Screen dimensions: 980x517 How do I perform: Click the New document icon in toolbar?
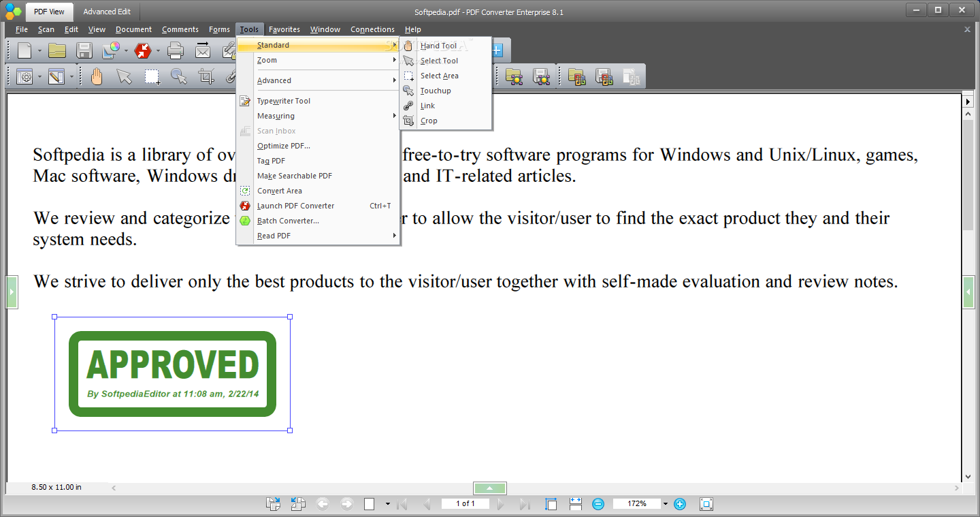[x=24, y=50]
